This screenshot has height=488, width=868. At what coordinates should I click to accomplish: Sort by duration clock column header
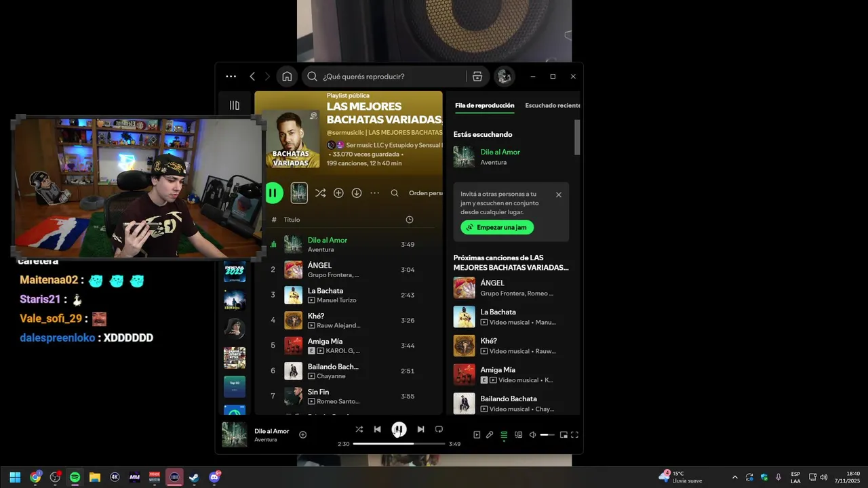click(409, 220)
